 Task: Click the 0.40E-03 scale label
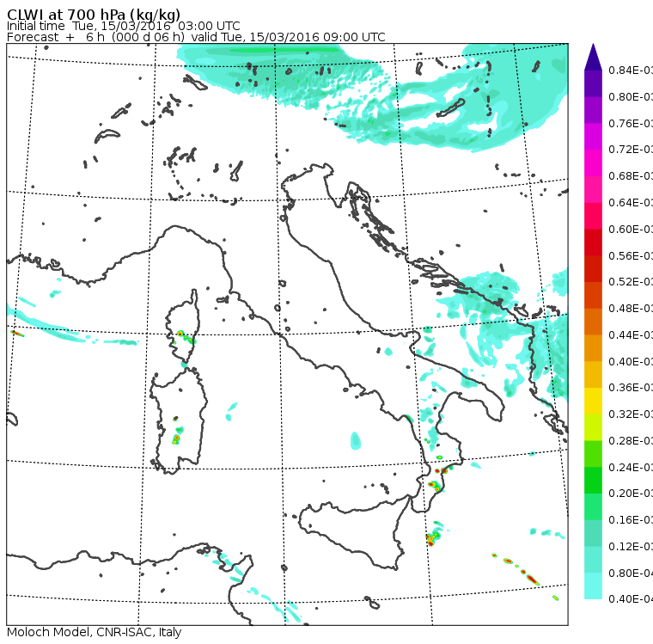[x=631, y=361]
